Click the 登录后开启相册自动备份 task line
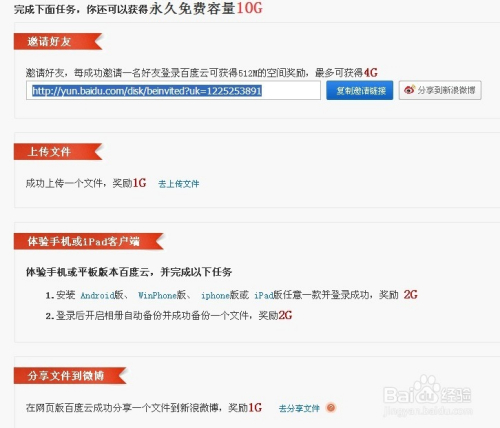The image size is (500, 428). point(169,315)
